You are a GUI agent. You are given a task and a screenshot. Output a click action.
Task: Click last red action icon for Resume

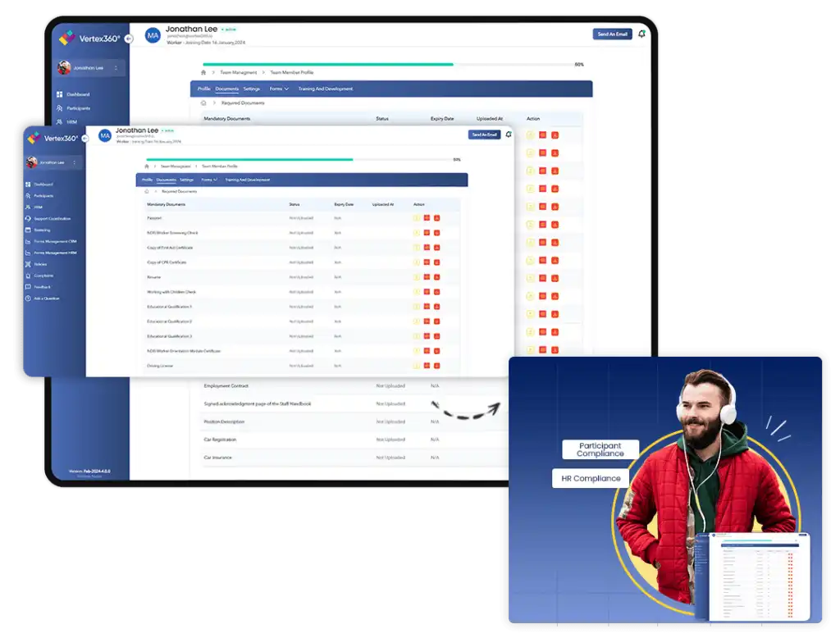(437, 277)
